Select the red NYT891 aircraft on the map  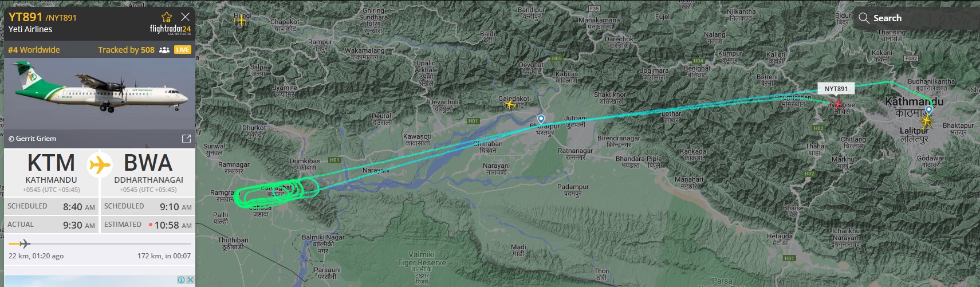pyautogui.click(x=838, y=104)
